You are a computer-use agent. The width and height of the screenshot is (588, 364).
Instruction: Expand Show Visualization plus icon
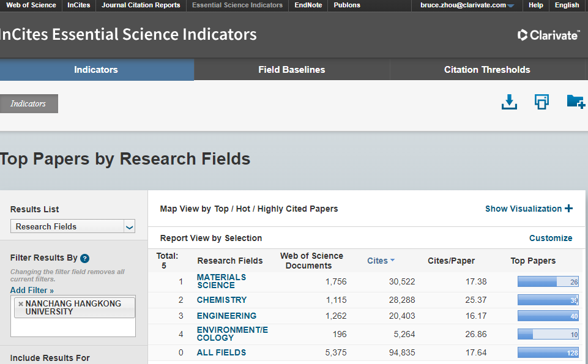pos(569,209)
